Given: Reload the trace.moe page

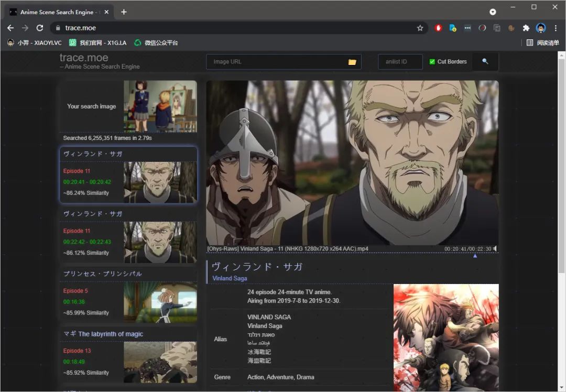Looking at the screenshot, I should click(x=40, y=28).
